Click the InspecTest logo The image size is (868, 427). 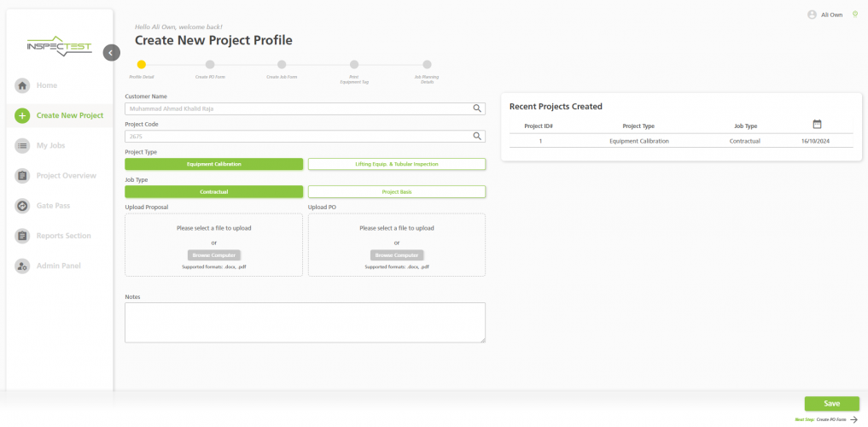pyautogui.click(x=59, y=47)
